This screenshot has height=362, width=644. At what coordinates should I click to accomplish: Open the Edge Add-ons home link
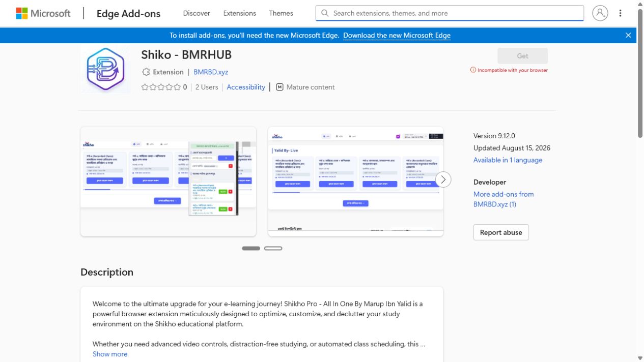point(128,14)
